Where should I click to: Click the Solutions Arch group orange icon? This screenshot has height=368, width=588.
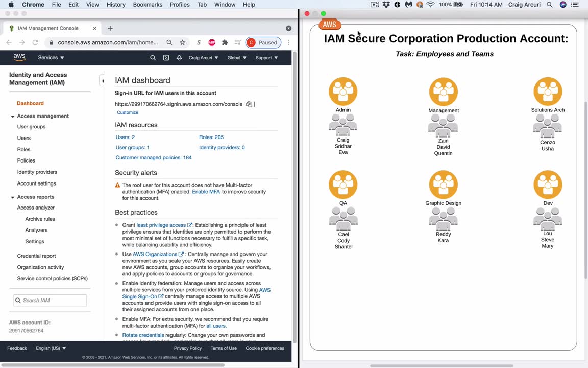tap(548, 91)
